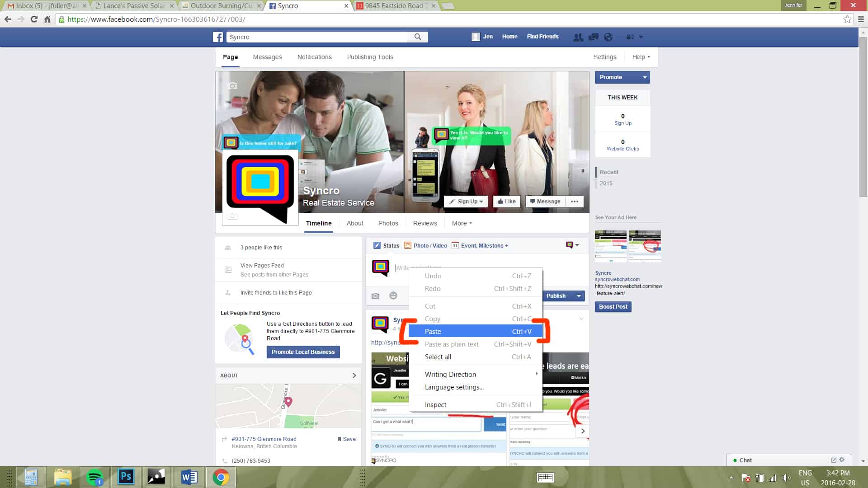Bookmark this page with the star icon
Viewport: 868px width, 488px height.
click(847, 19)
